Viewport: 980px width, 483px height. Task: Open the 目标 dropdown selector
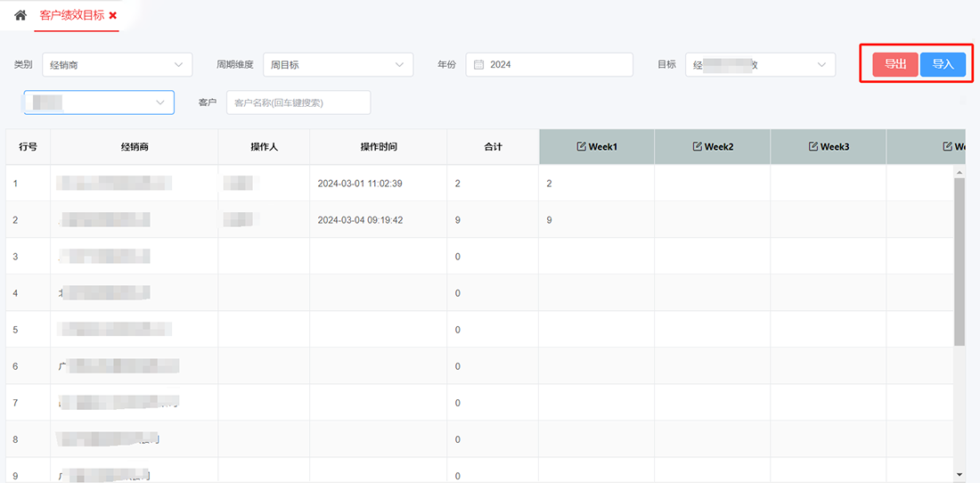tap(760, 65)
